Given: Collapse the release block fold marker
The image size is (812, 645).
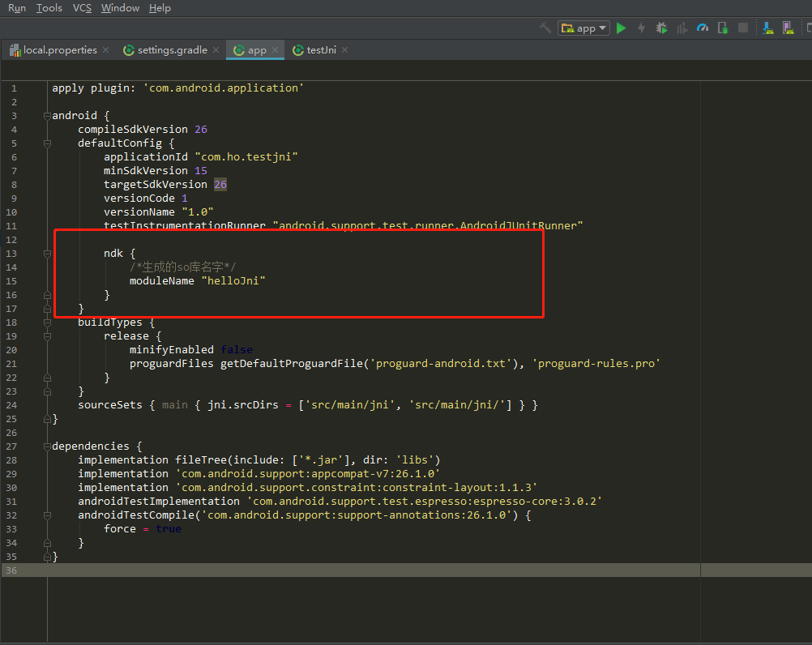Looking at the screenshot, I should 47,336.
